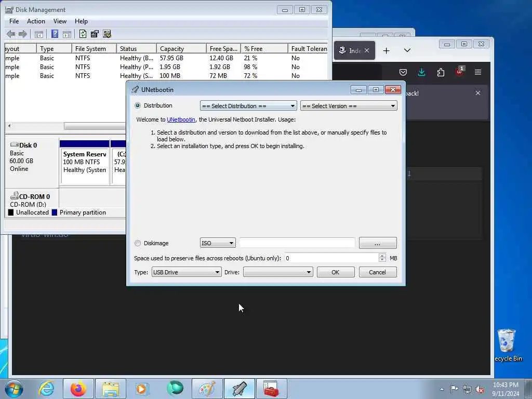
Task: Open the Type USB Drive dropdown
Action: pos(187,272)
